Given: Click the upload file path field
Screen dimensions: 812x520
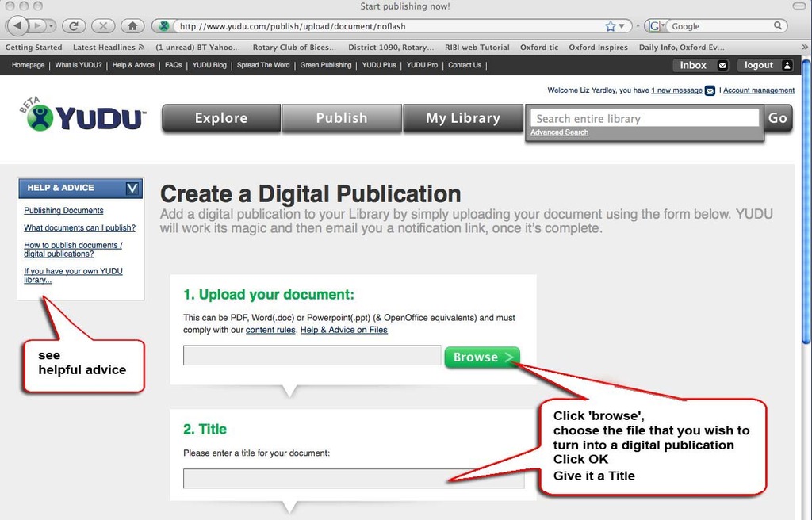Looking at the screenshot, I should 312,356.
